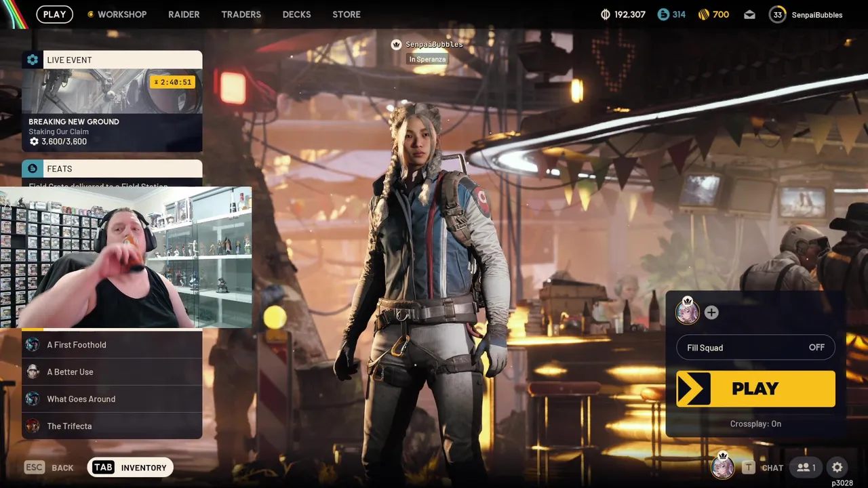Open the FEATS panel header
Viewport: 868px width, 488px height.
pos(112,168)
